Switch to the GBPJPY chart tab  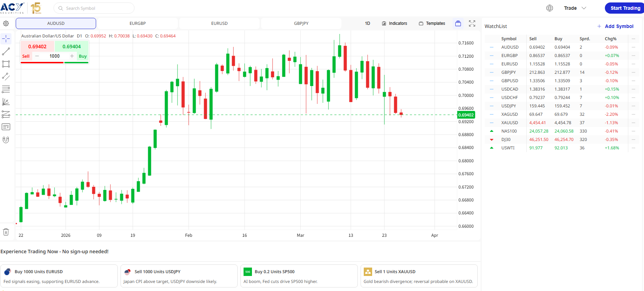click(x=301, y=23)
